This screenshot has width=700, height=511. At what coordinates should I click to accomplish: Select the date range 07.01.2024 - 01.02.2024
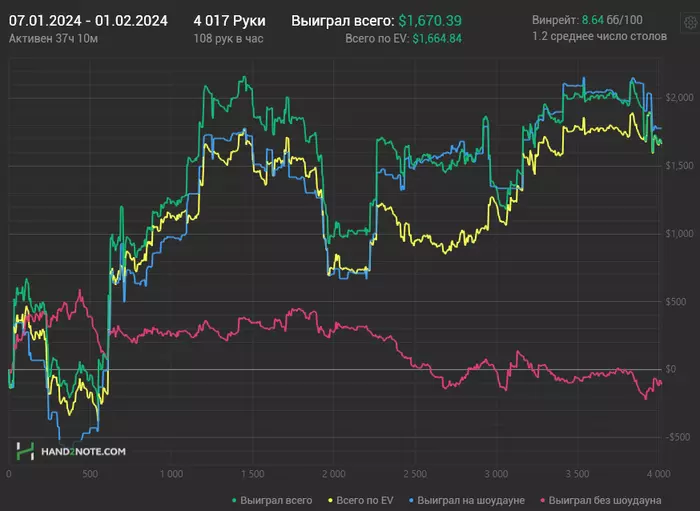tap(88, 21)
